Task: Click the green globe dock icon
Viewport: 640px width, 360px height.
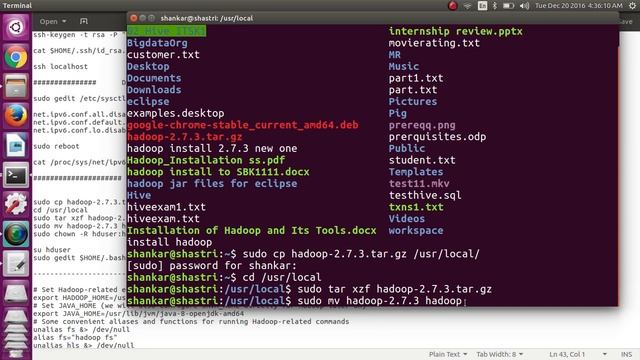Action: point(16,234)
